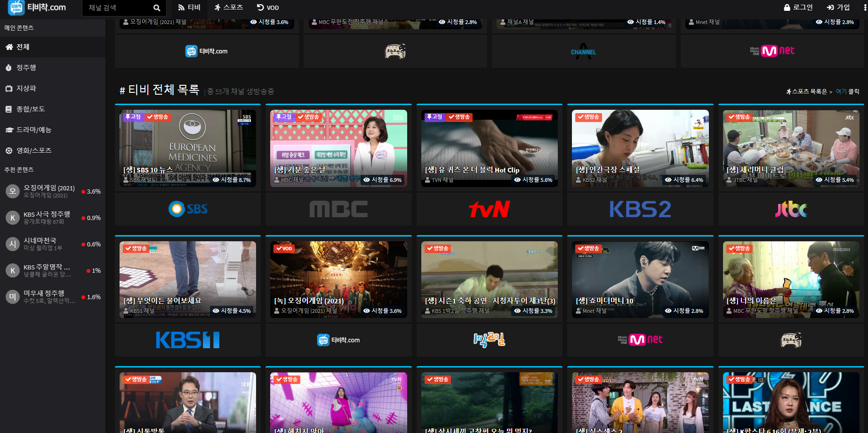This screenshot has height=433, width=868.
Task: Open recommended 오징어게임 (2021) item
Action: pyautogui.click(x=53, y=191)
